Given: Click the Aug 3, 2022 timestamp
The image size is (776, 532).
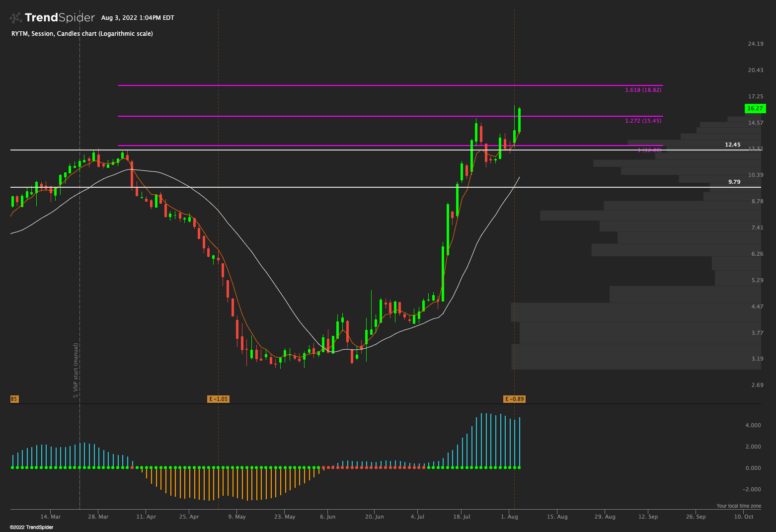Looking at the screenshot, I should click(x=138, y=18).
